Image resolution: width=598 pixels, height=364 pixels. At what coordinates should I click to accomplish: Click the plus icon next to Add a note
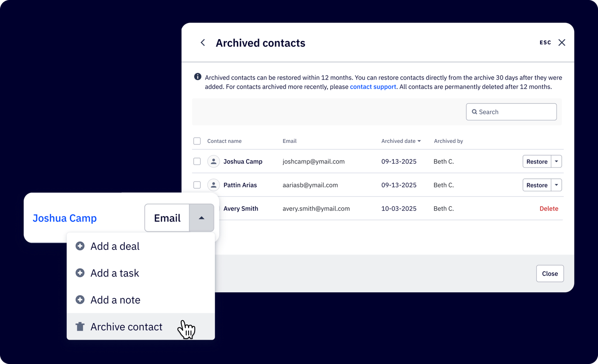tap(80, 300)
